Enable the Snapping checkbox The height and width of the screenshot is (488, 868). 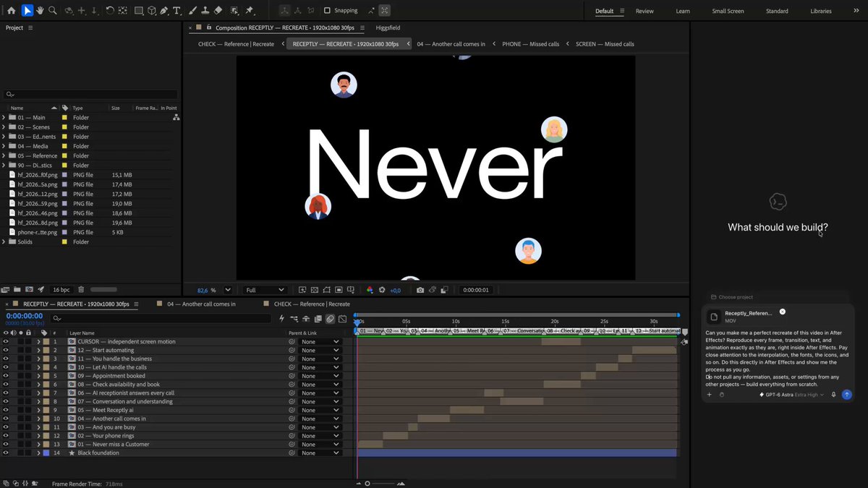327,11
